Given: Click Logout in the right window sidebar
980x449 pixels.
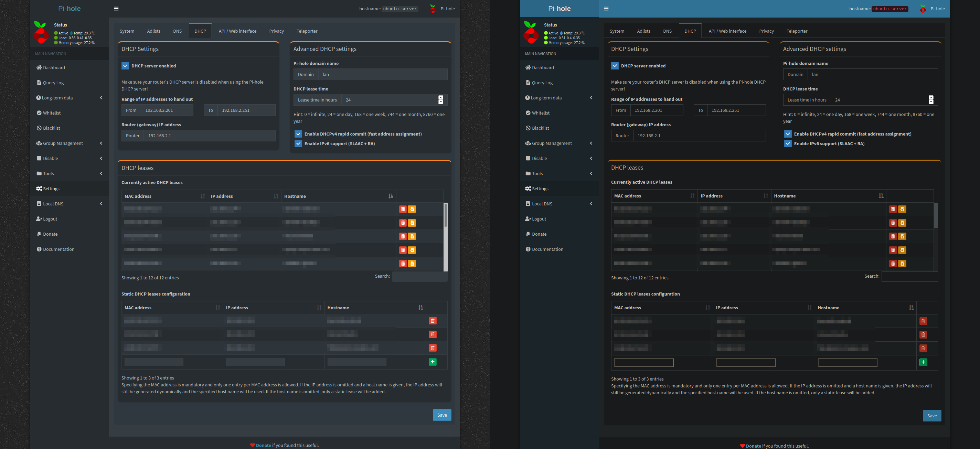Looking at the screenshot, I should coord(536,219).
